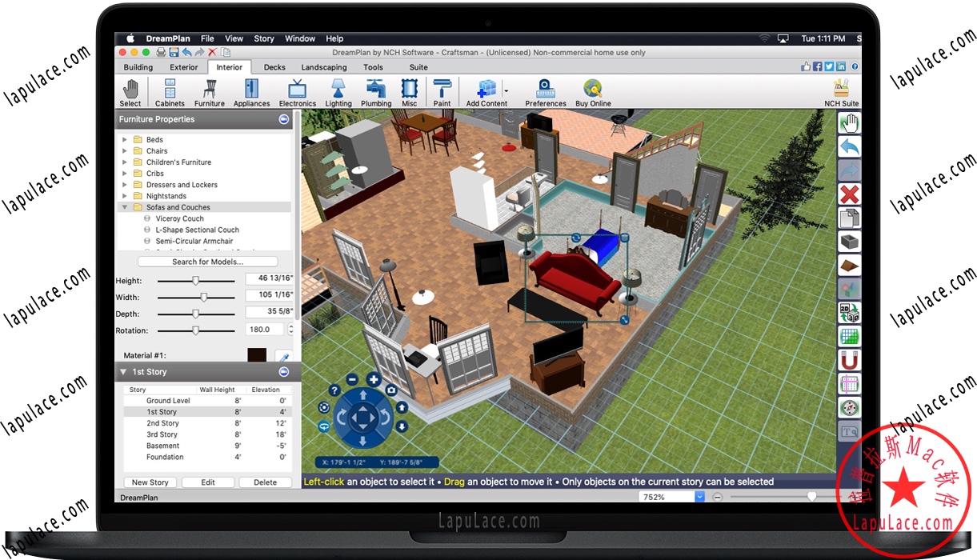Click the Buy Online icon
The image size is (977, 560).
pyautogui.click(x=593, y=93)
